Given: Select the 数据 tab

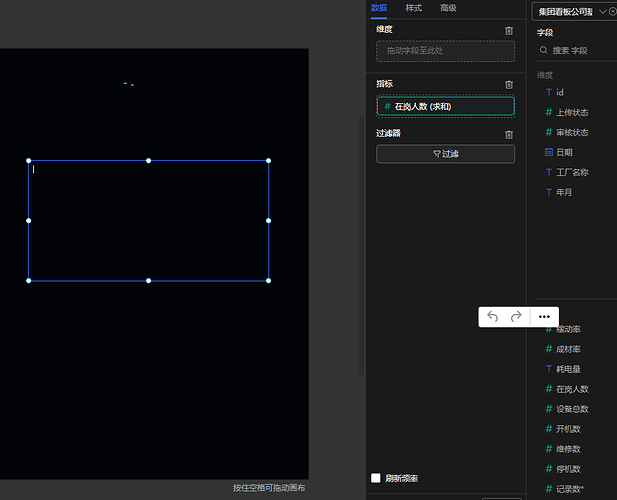Looking at the screenshot, I should 379,8.
